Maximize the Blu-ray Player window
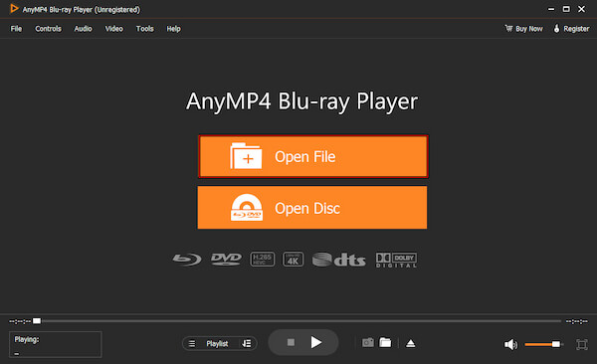This screenshot has height=364, width=597. point(566,9)
